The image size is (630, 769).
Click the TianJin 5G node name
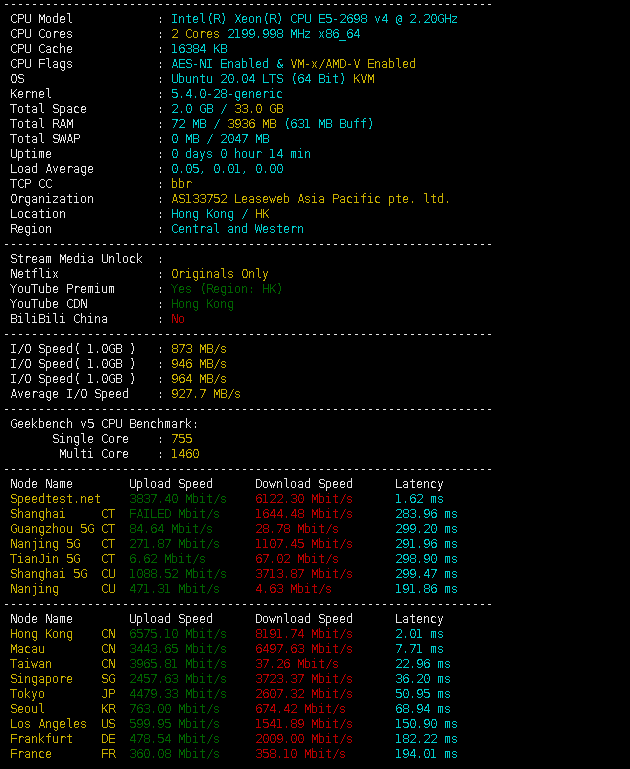[45, 559]
